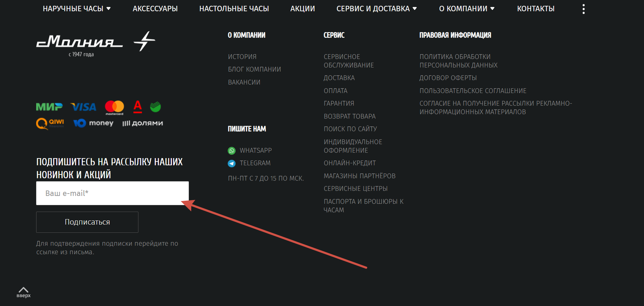Open the Онлайн-кредит link
The image size is (644, 306).
(x=350, y=163)
